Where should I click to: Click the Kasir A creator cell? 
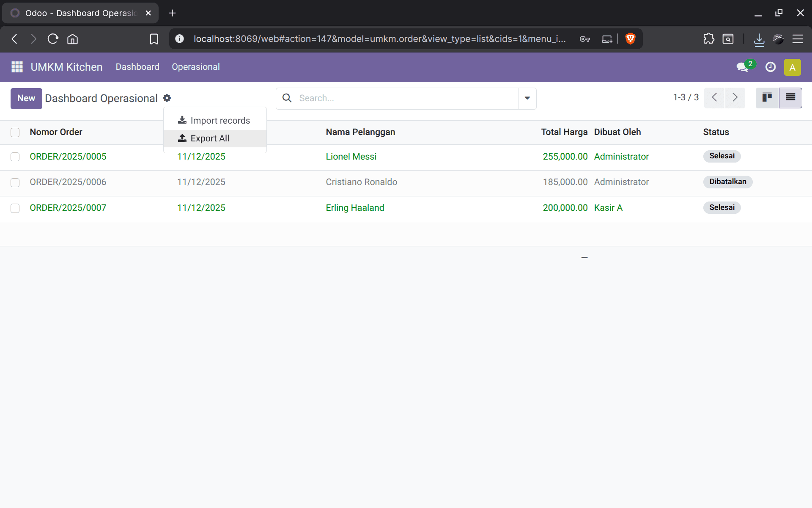tap(608, 208)
